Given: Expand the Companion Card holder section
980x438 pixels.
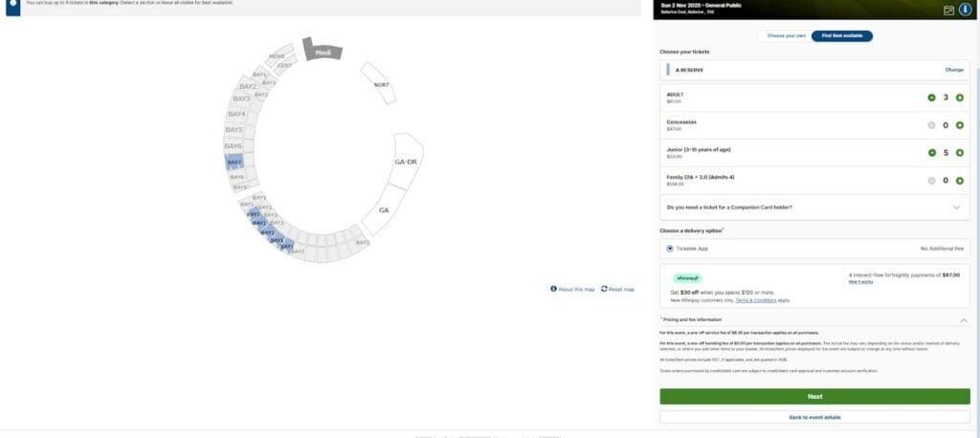Looking at the screenshot, I should (956, 208).
